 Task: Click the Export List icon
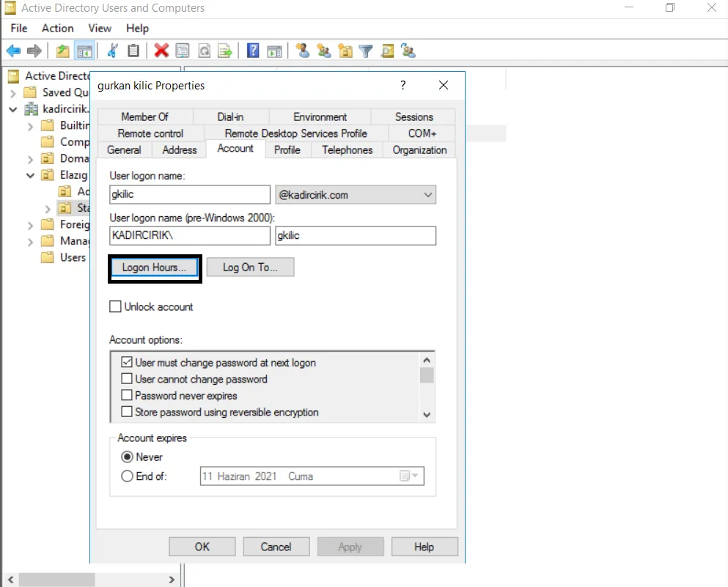(225, 51)
